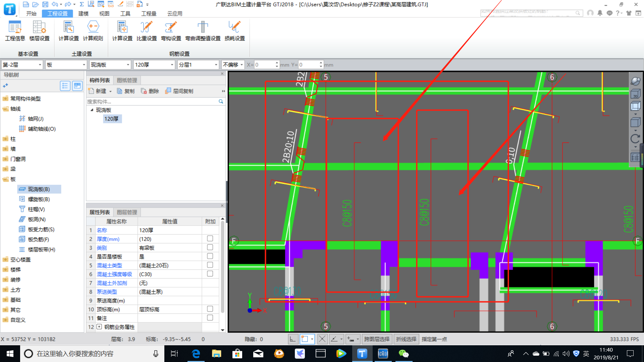This screenshot has height=362, width=644.
Task: Open 弯钩设置 hook settings
Action: tap(171, 31)
